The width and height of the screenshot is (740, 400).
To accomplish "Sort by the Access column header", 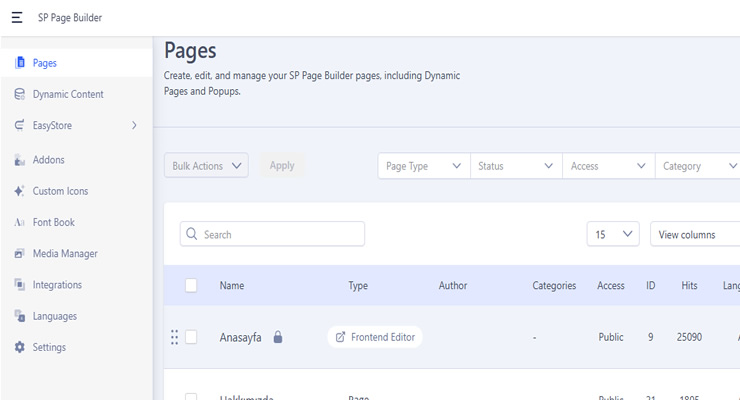I will point(611,285).
